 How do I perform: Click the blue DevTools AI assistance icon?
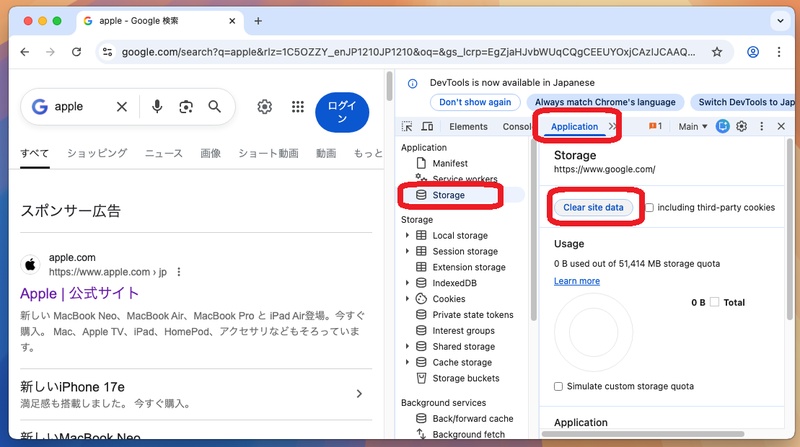(722, 127)
